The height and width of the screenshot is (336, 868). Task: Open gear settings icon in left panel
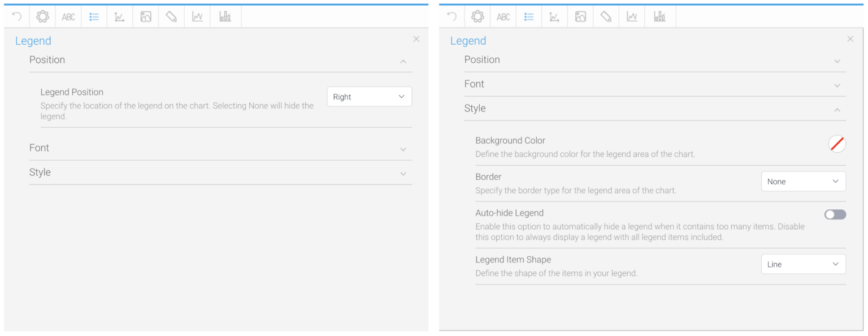coord(42,16)
